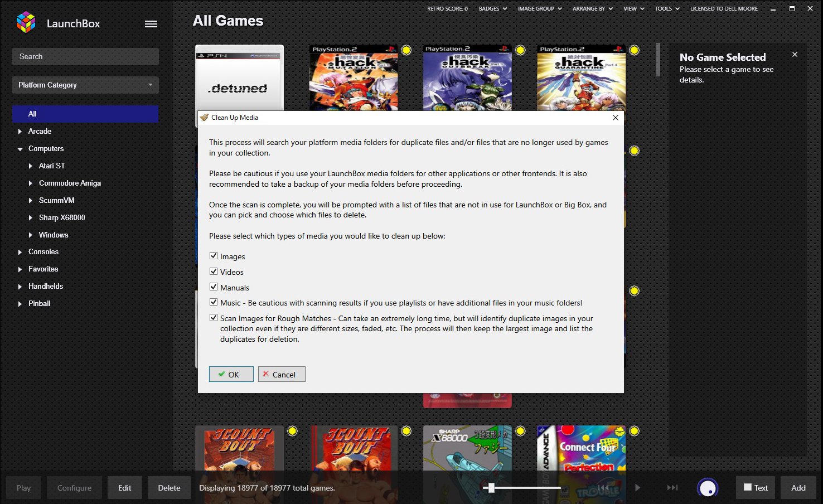Click the Edit button
This screenshot has height=504, width=823.
(x=125, y=488)
